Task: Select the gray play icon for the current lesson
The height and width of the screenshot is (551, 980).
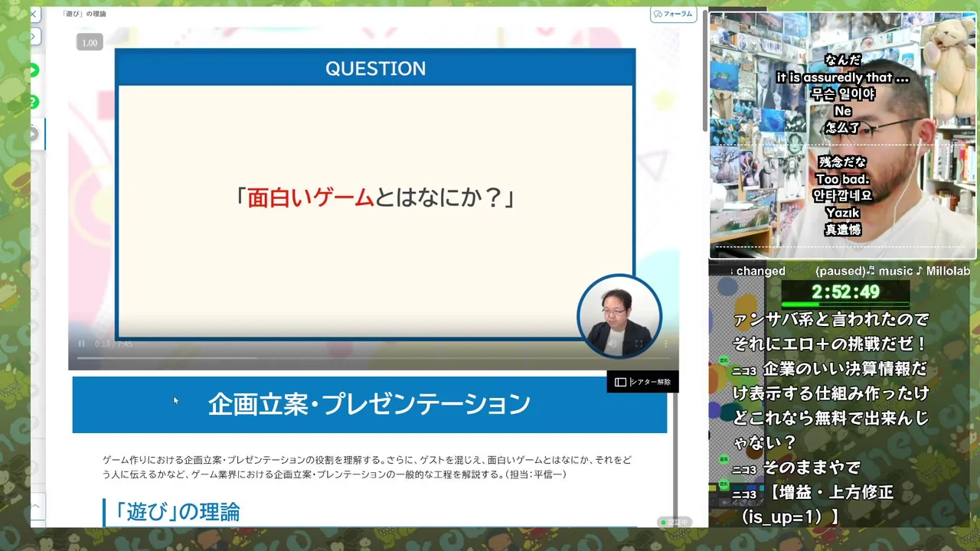Action: 33,134
